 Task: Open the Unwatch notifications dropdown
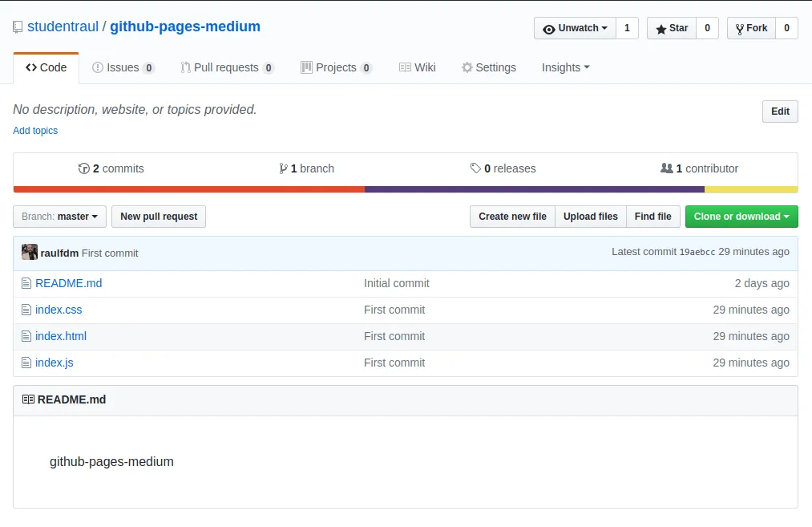576,28
